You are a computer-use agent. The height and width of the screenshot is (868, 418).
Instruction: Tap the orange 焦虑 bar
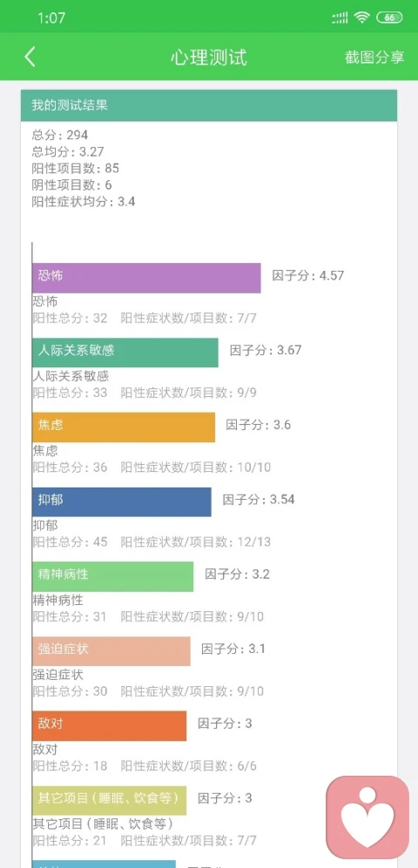click(x=124, y=427)
